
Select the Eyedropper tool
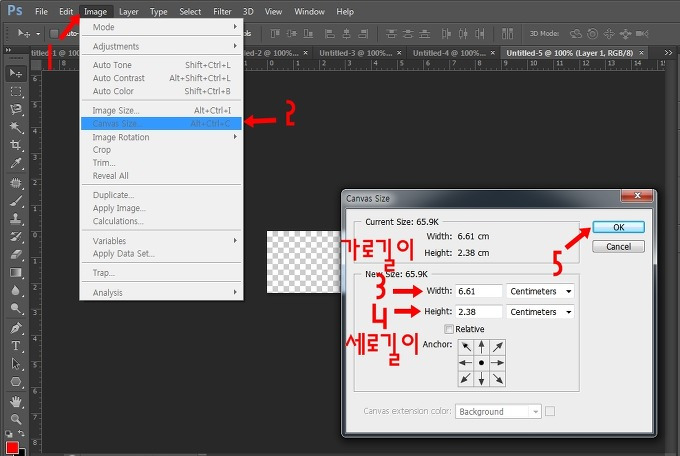pos(16,163)
